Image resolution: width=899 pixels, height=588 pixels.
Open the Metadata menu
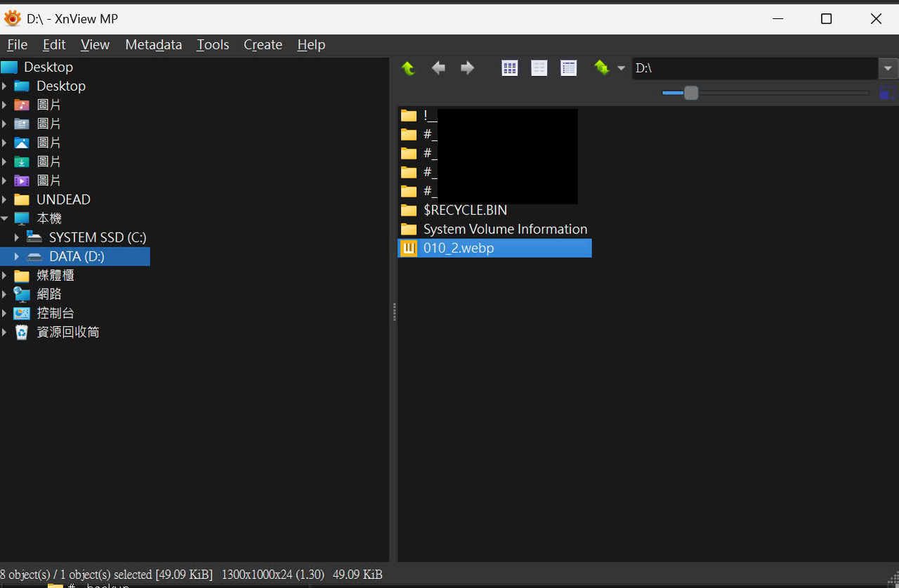click(153, 45)
